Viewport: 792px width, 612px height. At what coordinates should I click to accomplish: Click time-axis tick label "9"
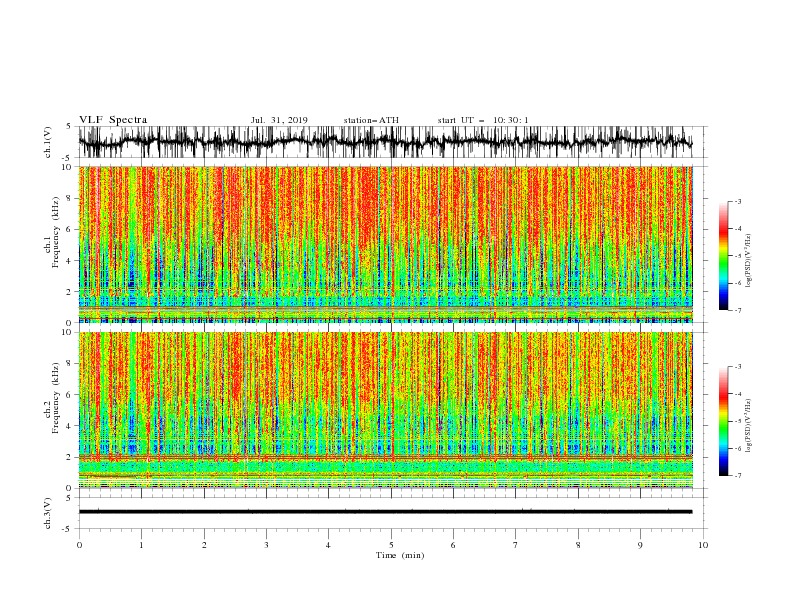coord(640,545)
